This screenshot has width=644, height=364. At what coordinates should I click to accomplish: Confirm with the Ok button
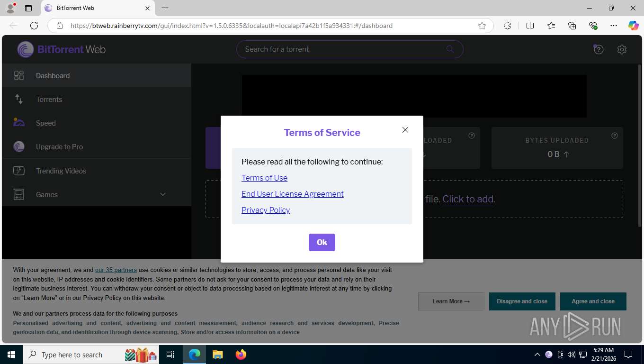click(x=322, y=242)
